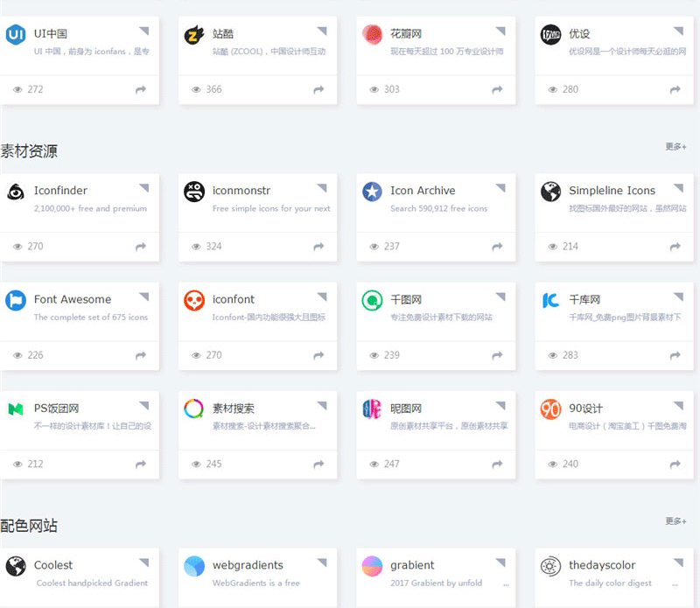Image resolution: width=700 pixels, height=608 pixels.
Task: Click the 千图网 green logo icon
Action: [x=373, y=300]
